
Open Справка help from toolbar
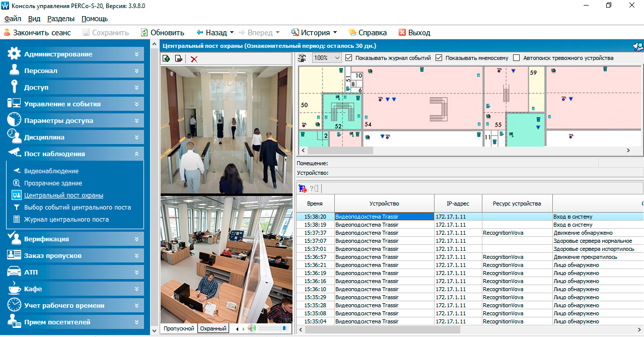(368, 32)
